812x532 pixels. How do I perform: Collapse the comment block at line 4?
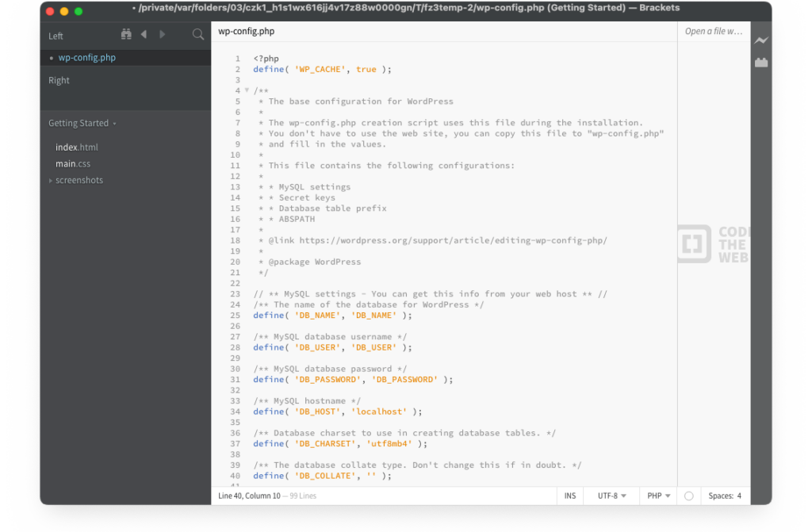click(247, 90)
